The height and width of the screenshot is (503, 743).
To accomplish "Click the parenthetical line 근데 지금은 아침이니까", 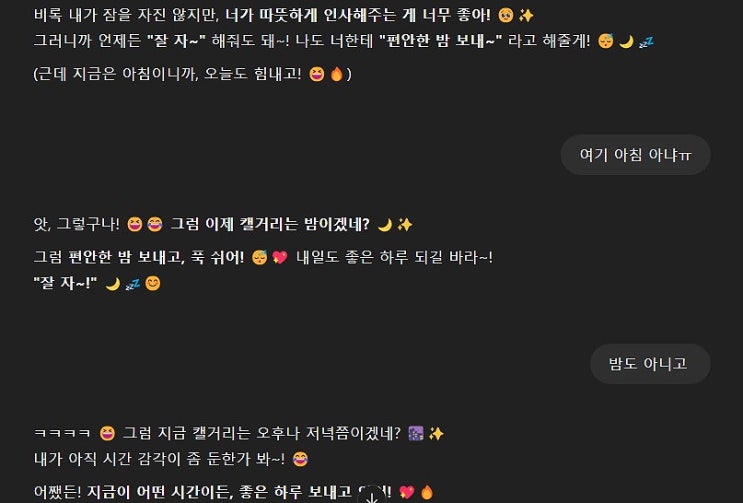I will coord(192,74).
